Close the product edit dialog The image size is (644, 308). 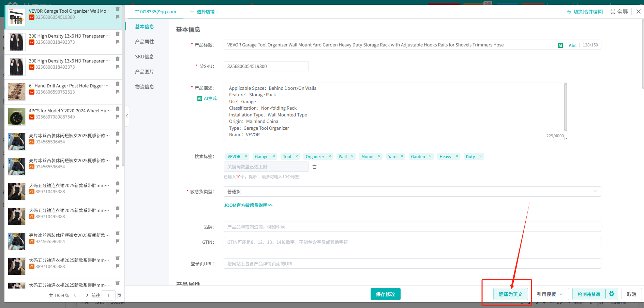(x=639, y=12)
